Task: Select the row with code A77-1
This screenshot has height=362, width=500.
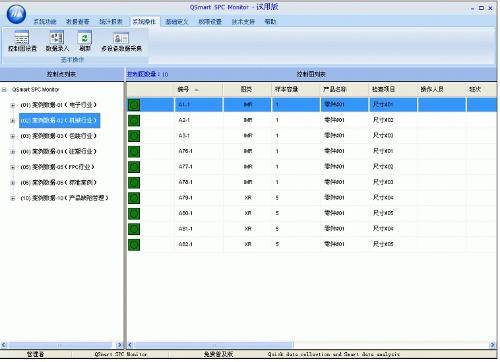Action: [x=312, y=167]
